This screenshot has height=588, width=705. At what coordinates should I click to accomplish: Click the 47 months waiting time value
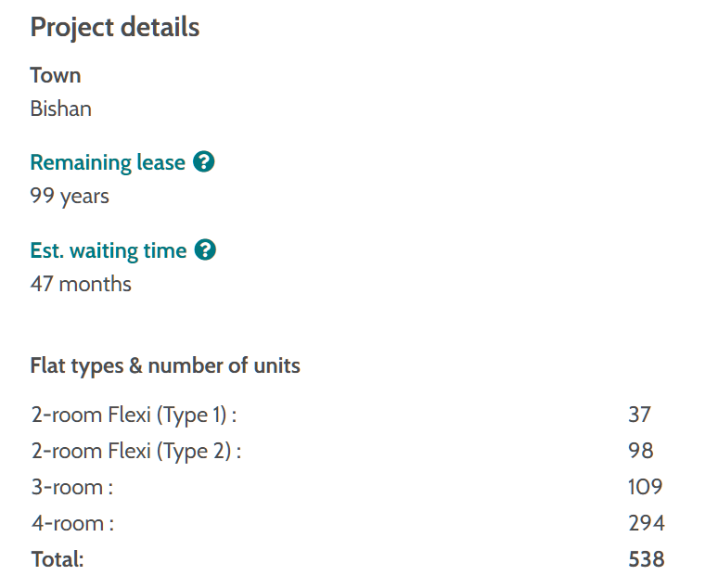81,284
